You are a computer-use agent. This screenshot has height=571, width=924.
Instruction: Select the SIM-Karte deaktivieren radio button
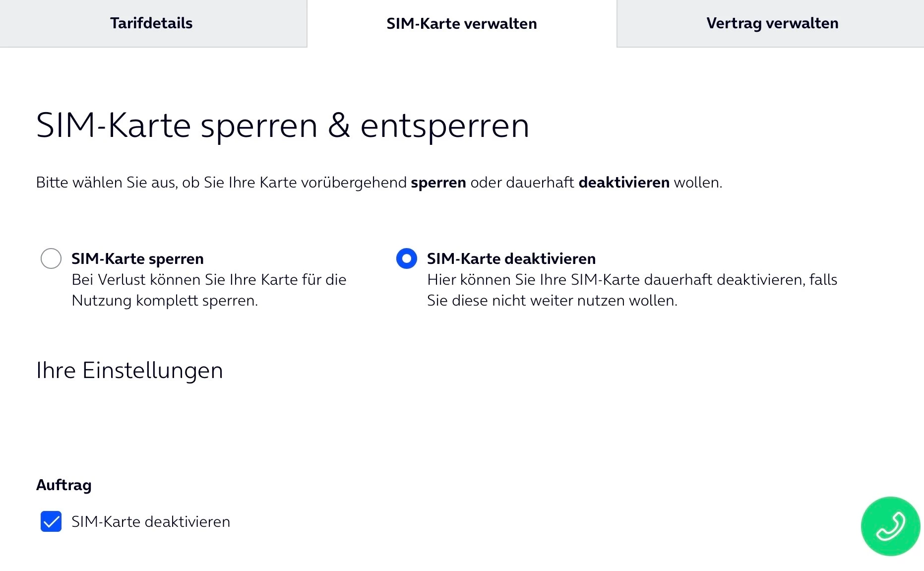pos(406,258)
